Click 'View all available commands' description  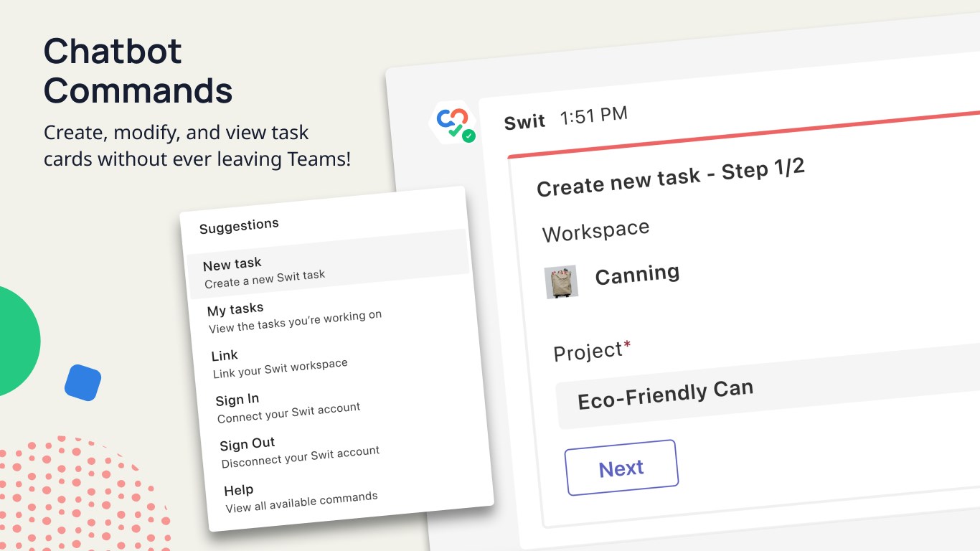pyautogui.click(x=301, y=501)
